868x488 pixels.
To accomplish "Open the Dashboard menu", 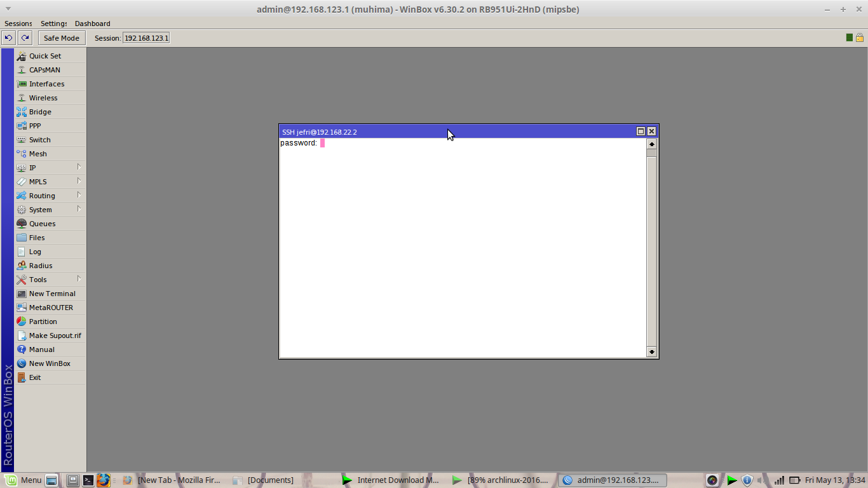I will (93, 24).
